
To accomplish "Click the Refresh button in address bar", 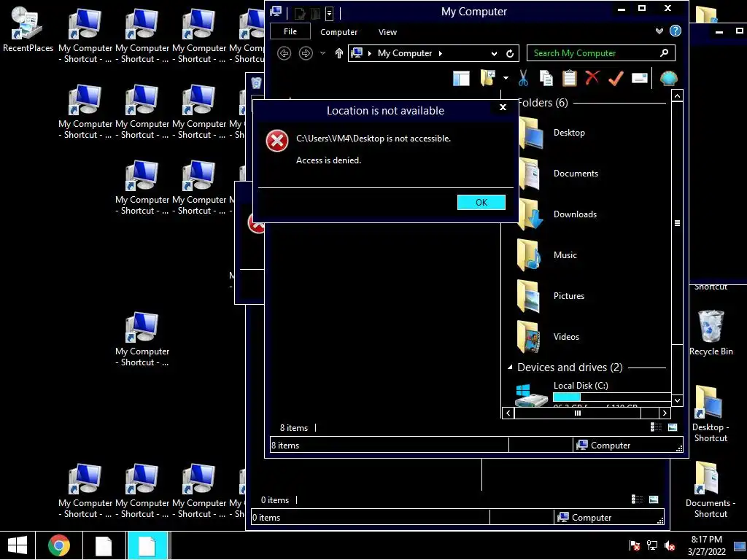I will [510, 53].
